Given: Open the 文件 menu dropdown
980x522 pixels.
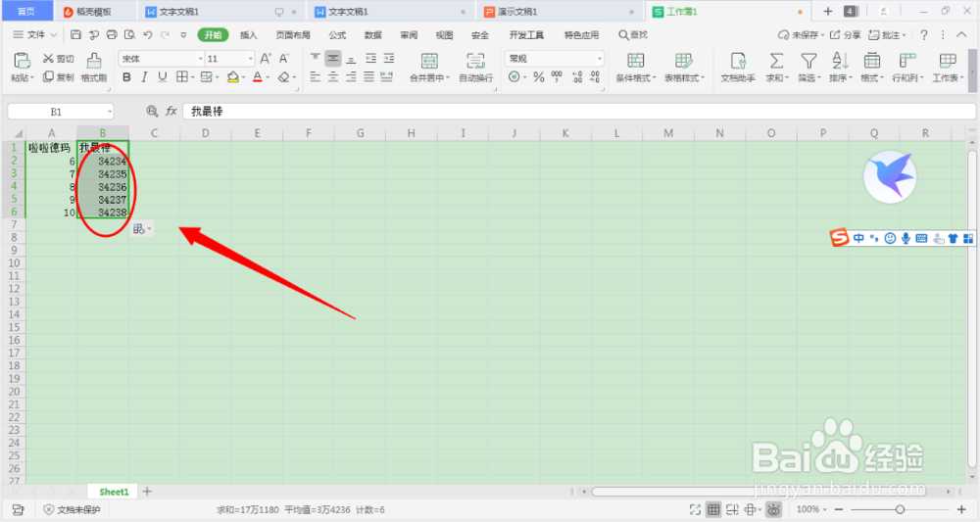Looking at the screenshot, I should click(35, 35).
